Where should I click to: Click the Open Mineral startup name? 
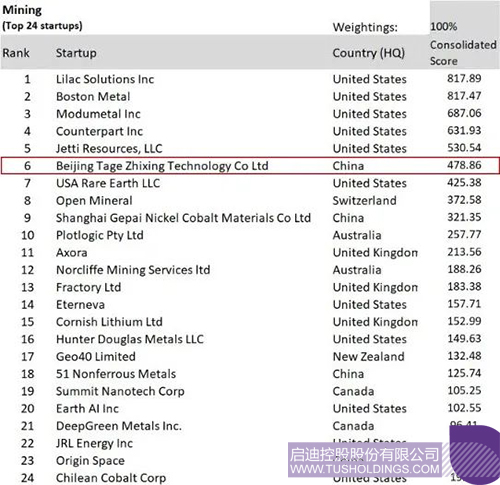(x=94, y=200)
